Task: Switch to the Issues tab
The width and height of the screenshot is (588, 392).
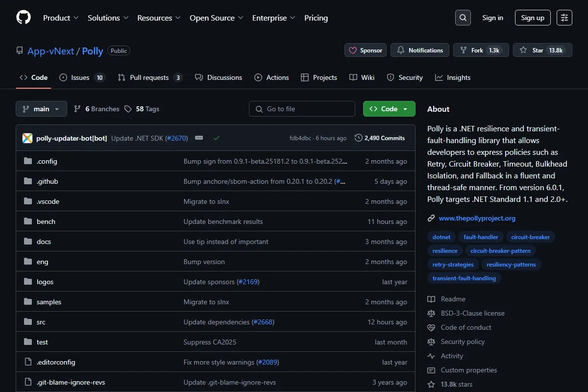Action: pyautogui.click(x=82, y=77)
